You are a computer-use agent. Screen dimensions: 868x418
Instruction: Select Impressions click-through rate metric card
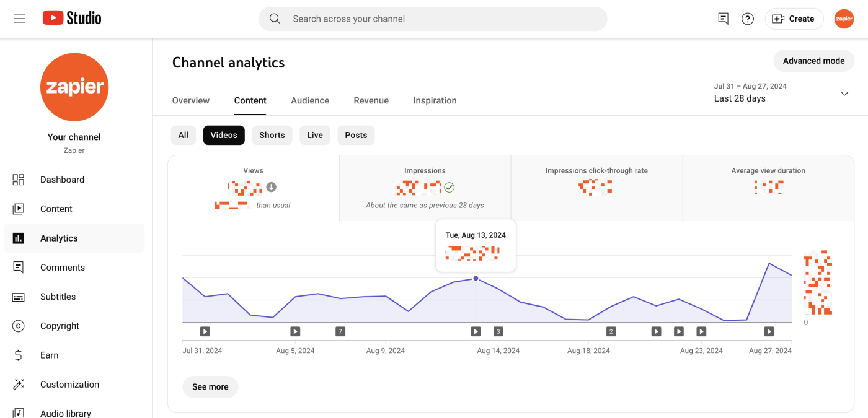[x=596, y=188]
